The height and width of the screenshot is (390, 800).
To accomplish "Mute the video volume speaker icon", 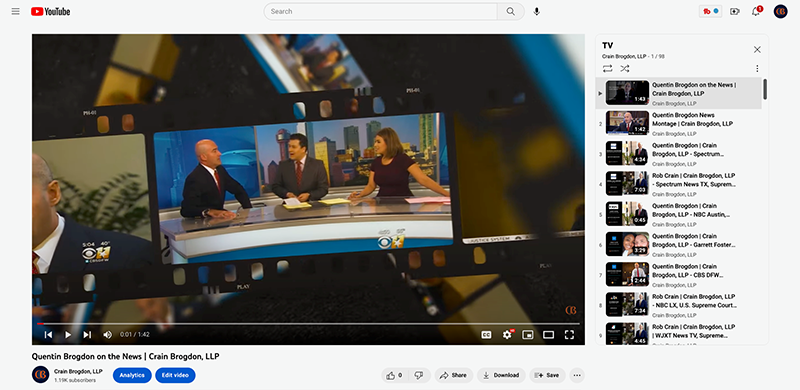I will (107, 334).
